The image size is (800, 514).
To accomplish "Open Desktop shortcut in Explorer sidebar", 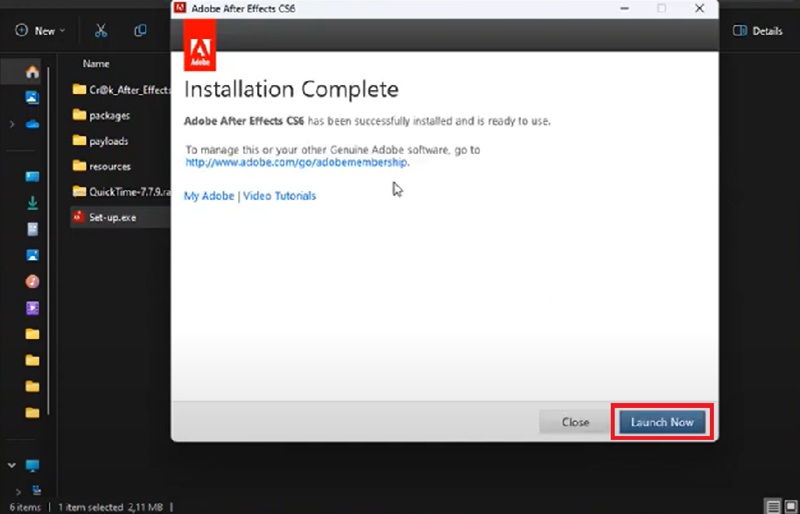I will [x=32, y=177].
